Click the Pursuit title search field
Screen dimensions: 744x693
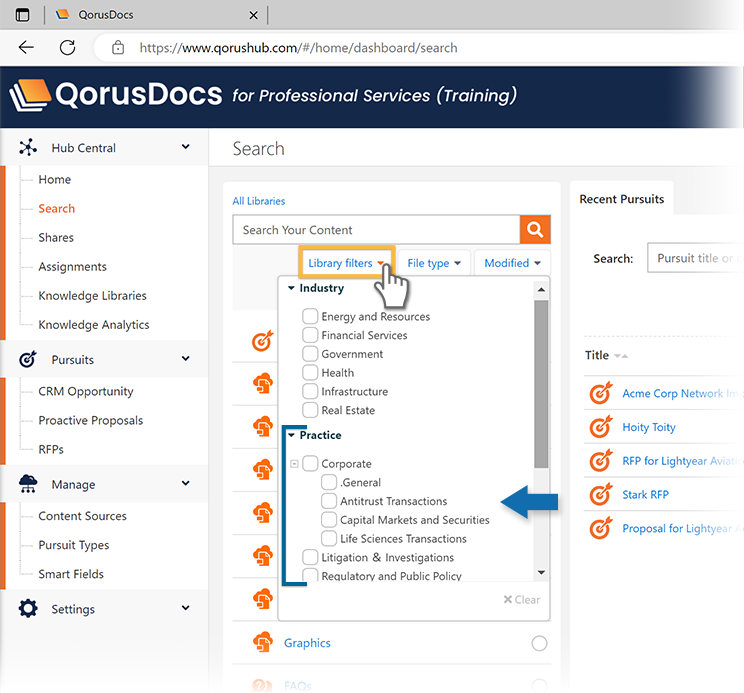696,258
